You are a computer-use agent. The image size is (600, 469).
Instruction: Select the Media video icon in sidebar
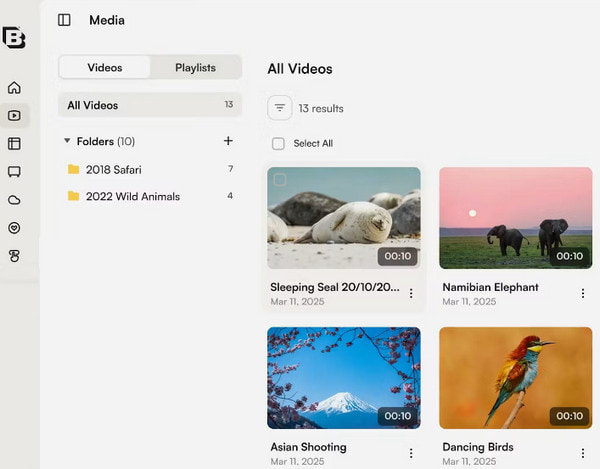pos(14,116)
